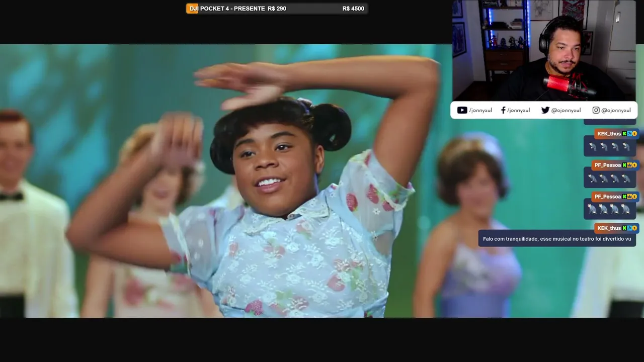Screen dimensions: 644x362
Task: Click the 'R$ 4500' goal target amount
Action: point(353,9)
